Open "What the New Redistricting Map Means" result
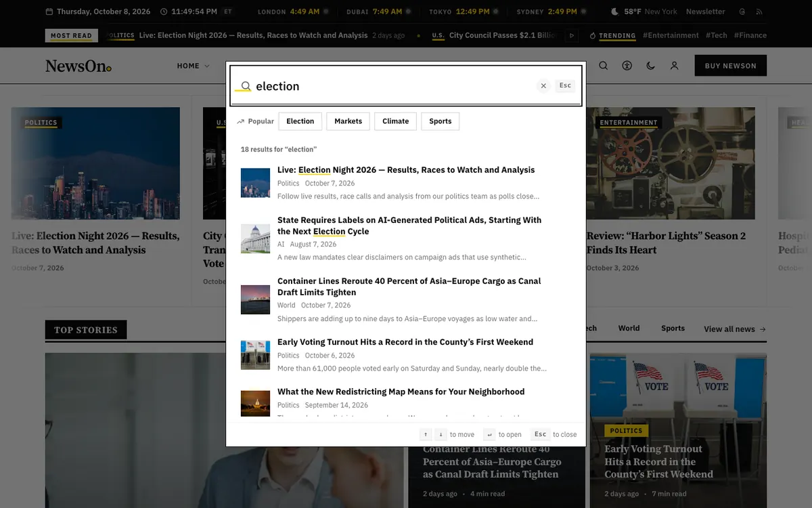The width and height of the screenshot is (812, 508). (x=401, y=391)
